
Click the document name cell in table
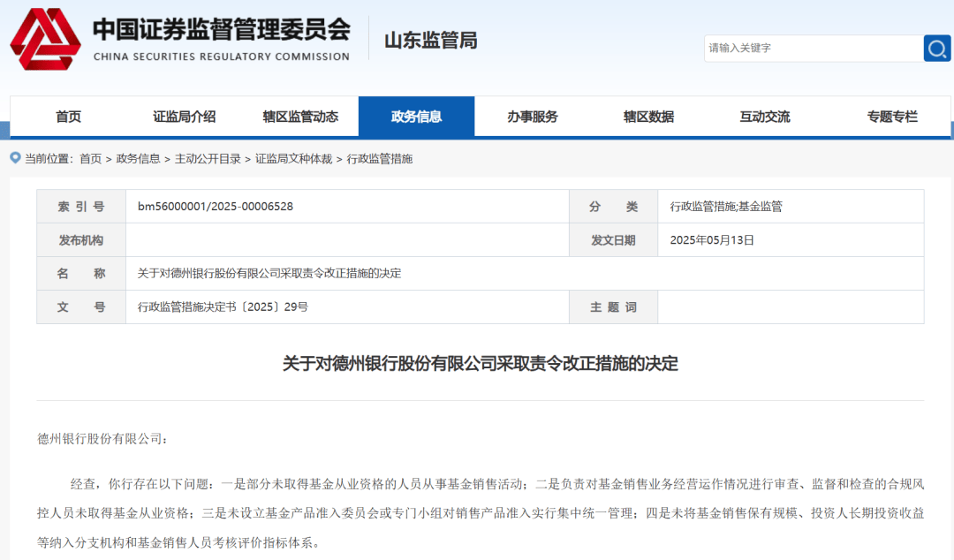[525, 273]
